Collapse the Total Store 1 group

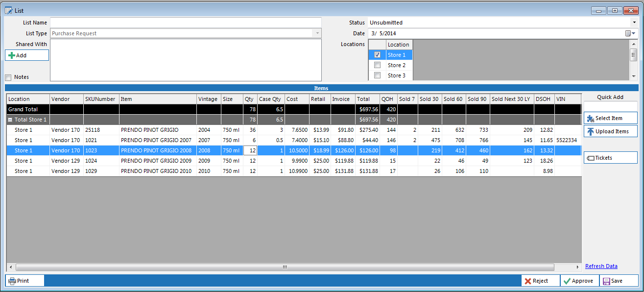[x=10, y=120]
